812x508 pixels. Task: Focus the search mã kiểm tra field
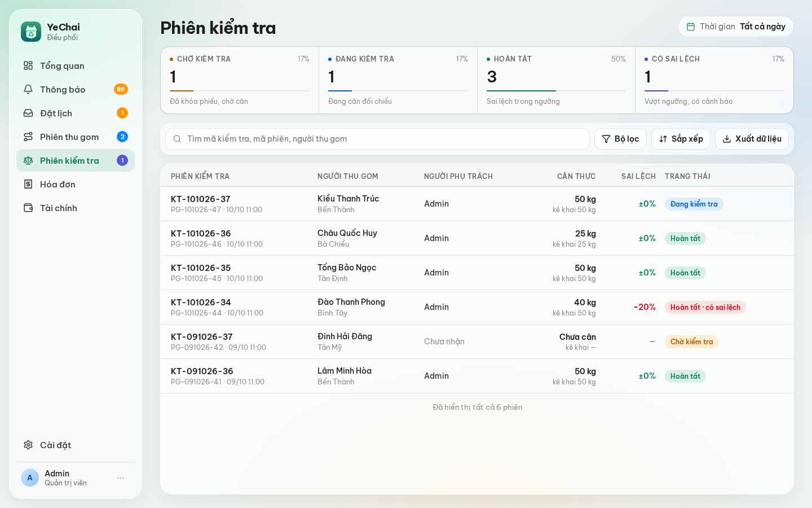tap(377, 139)
